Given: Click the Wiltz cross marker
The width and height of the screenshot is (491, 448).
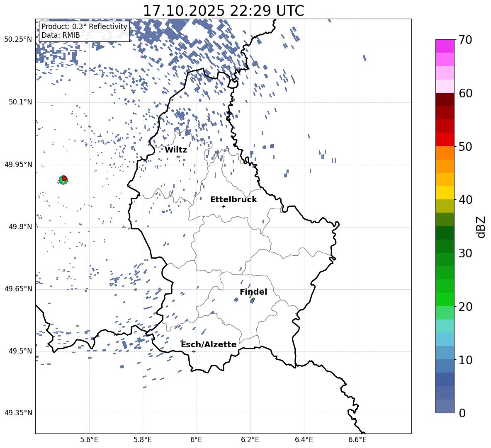Looking at the screenshot, I should point(178,157).
